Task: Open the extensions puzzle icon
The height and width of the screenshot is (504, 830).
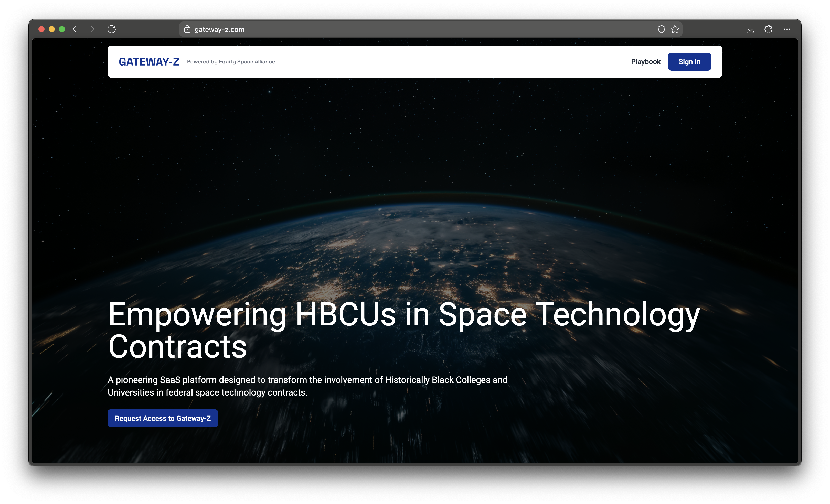Action: click(768, 29)
